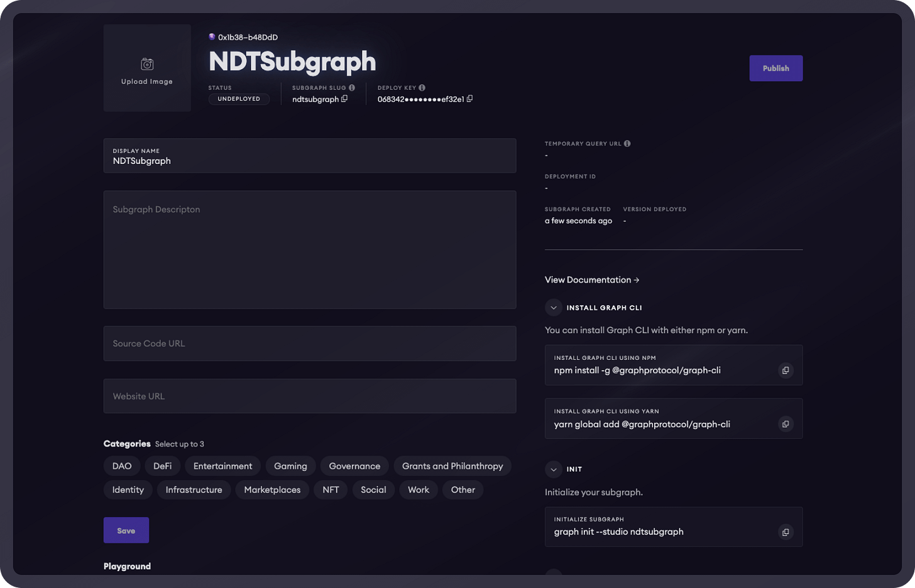Screen dimensions: 915x588
Task: Open the Subgraph Slug info tooltip icon
Action: point(352,87)
